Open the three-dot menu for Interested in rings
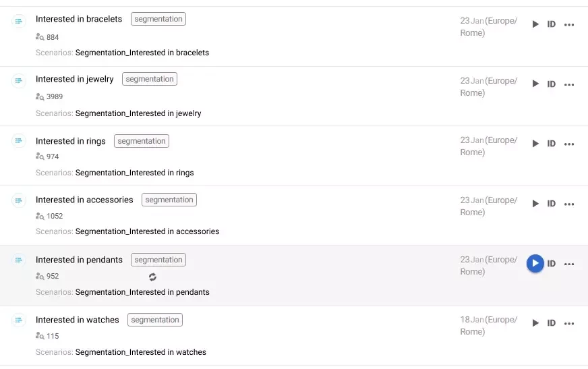This screenshot has width=588, height=369. coord(569,144)
